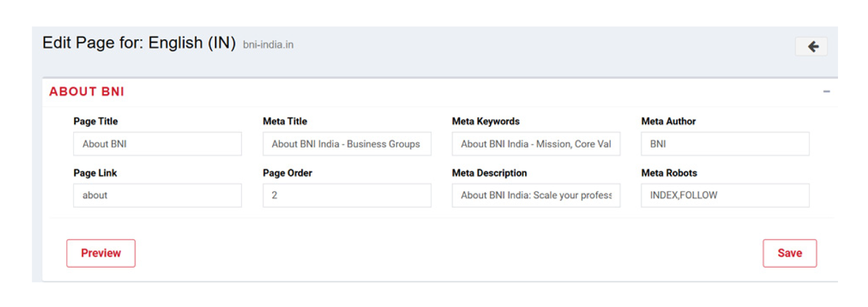The image size is (868, 307).
Task: Edit the Page Link field
Action: (x=157, y=195)
